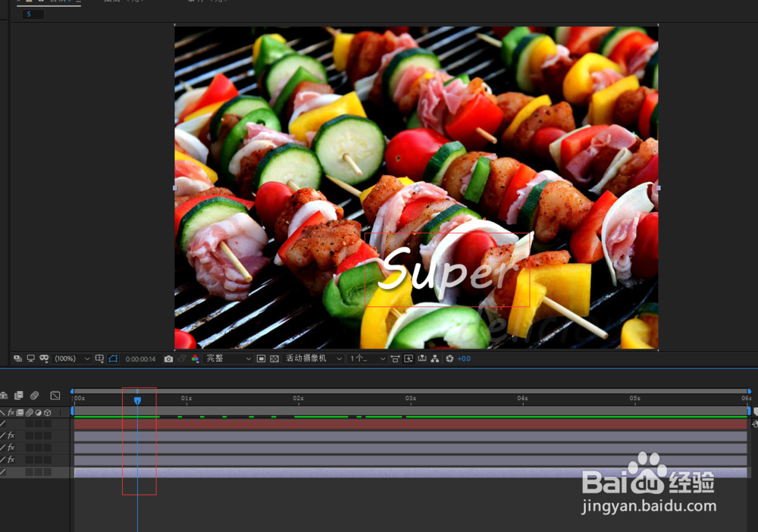Toggle pixel aspect ratio correction icon
Viewport: 758px width, 532px height.
tap(395, 358)
